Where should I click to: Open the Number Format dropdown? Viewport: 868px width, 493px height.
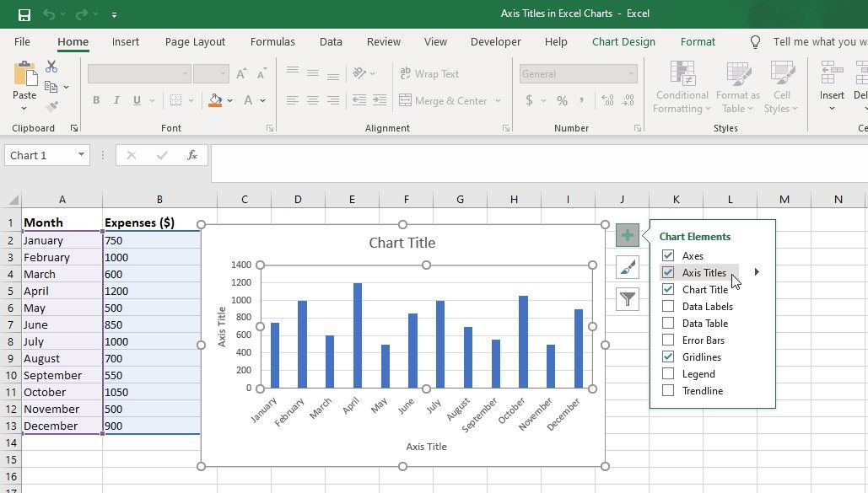coord(631,74)
